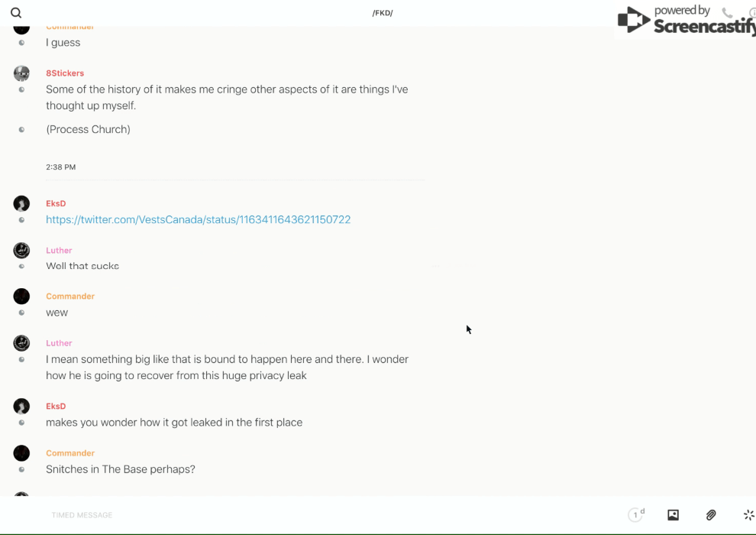Click Luther's name above "Well that sucks"

[x=59, y=250]
